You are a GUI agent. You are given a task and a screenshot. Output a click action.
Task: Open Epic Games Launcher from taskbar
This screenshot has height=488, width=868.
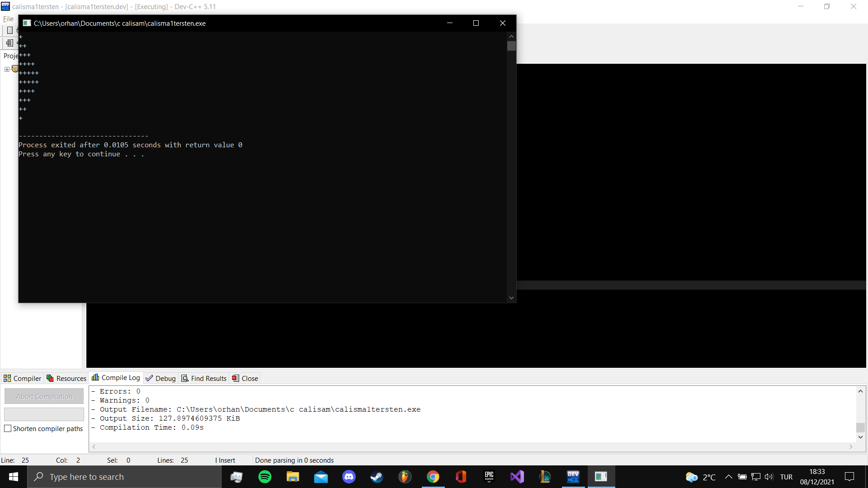[489, 477]
